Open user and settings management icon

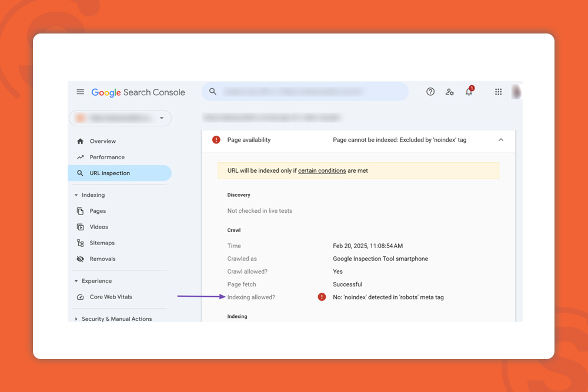(449, 92)
